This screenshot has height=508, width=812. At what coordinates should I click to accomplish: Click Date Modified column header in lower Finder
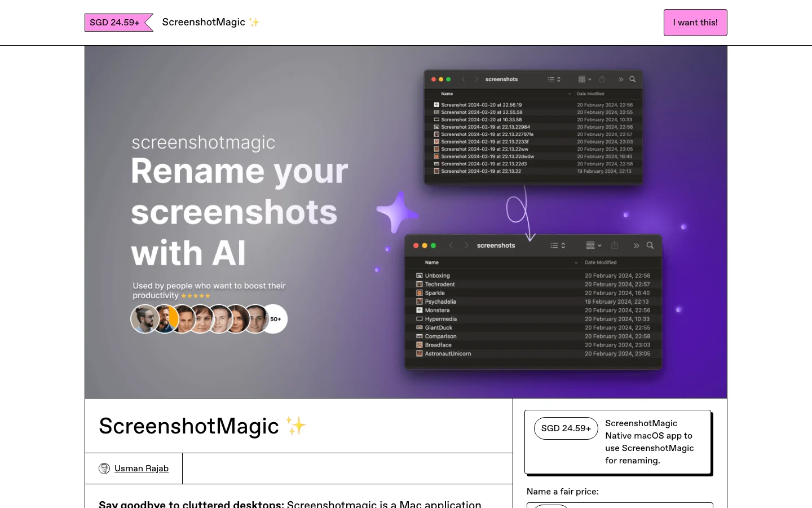point(601,262)
